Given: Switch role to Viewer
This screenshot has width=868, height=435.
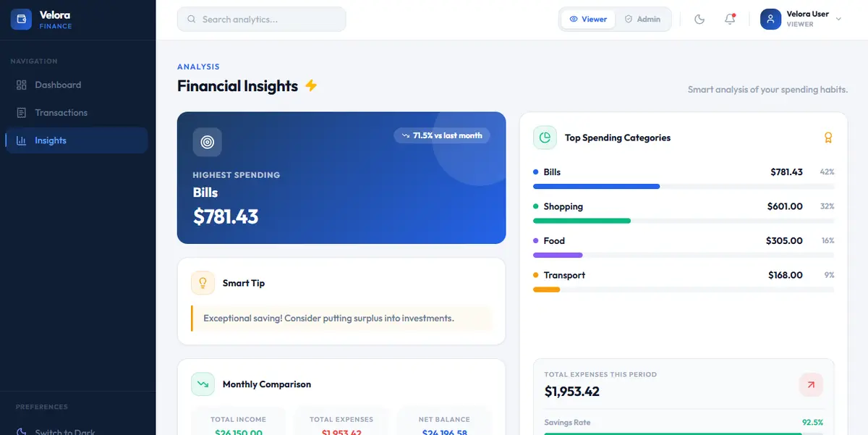Looking at the screenshot, I should [x=588, y=20].
